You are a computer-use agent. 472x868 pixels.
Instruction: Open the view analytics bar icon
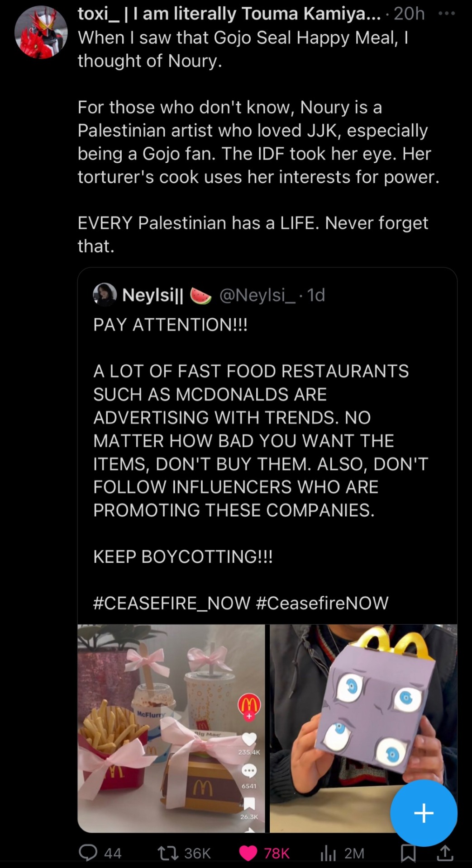[x=328, y=853]
